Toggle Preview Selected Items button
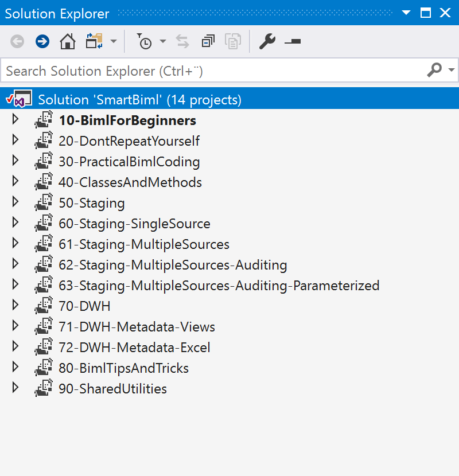 [293, 41]
